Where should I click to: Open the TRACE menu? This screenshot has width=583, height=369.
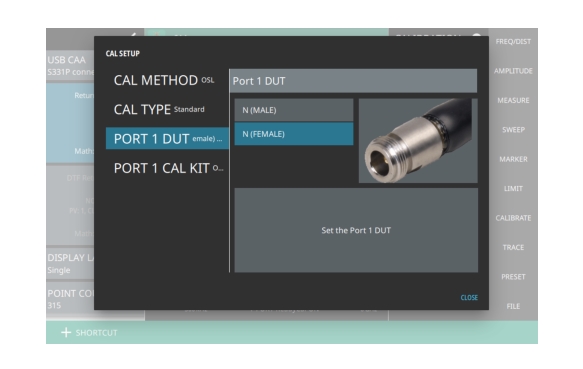pyautogui.click(x=513, y=247)
